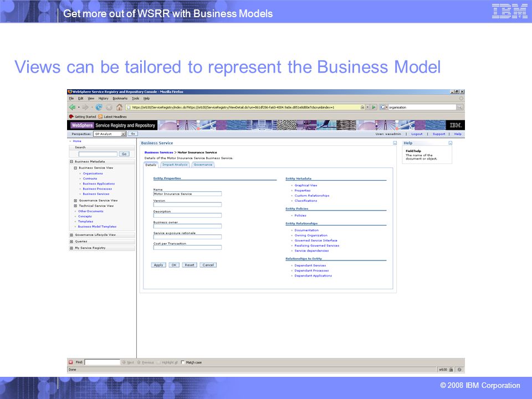532x399 pixels.
Task: Click the search magnifier button in browser search box
Action: 459,107
